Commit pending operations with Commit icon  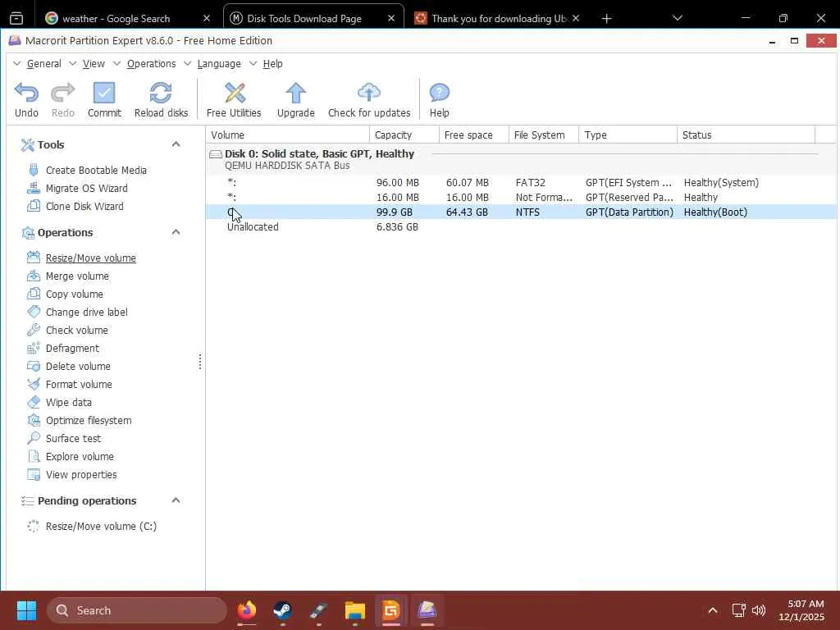tap(104, 94)
